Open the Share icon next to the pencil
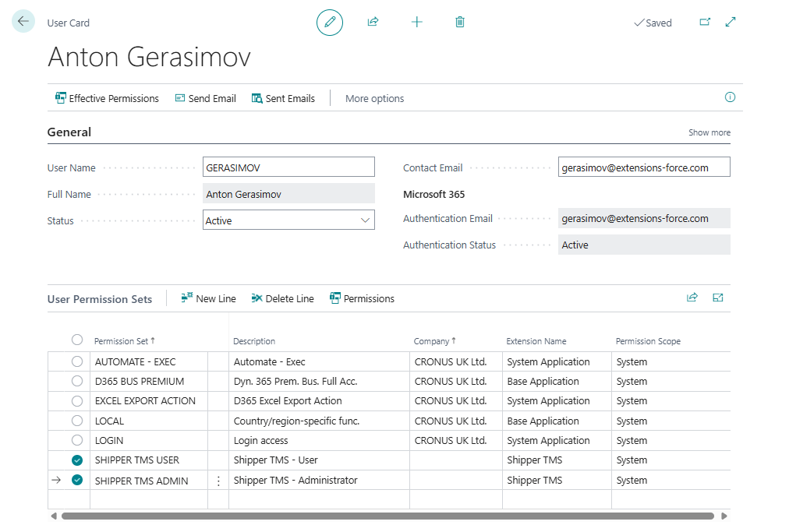This screenshot has height=532, width=789. coord(373,22)
